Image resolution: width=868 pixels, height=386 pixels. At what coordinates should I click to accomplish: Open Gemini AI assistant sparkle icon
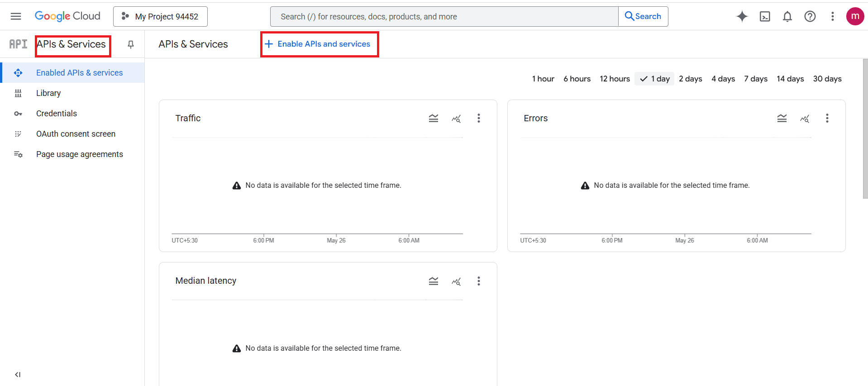pos(742,16)
